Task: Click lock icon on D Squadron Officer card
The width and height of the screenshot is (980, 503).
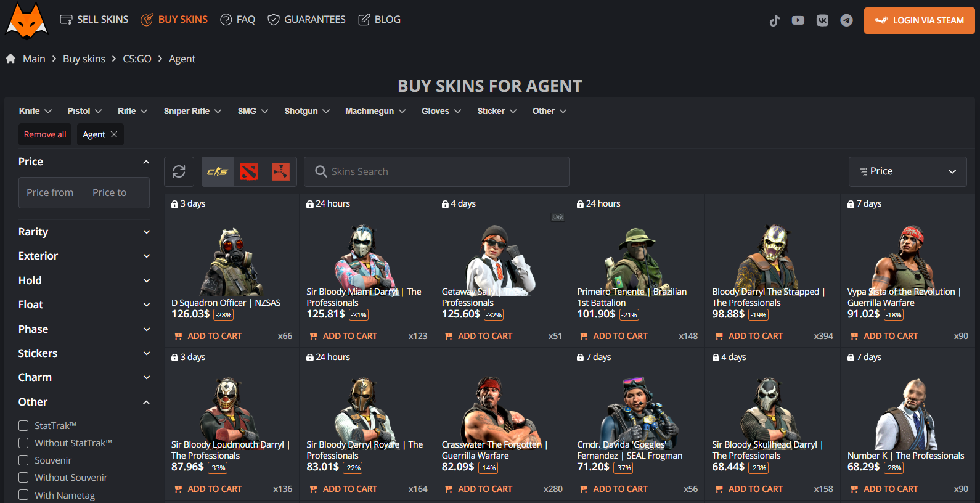Action: pos(174,204)
